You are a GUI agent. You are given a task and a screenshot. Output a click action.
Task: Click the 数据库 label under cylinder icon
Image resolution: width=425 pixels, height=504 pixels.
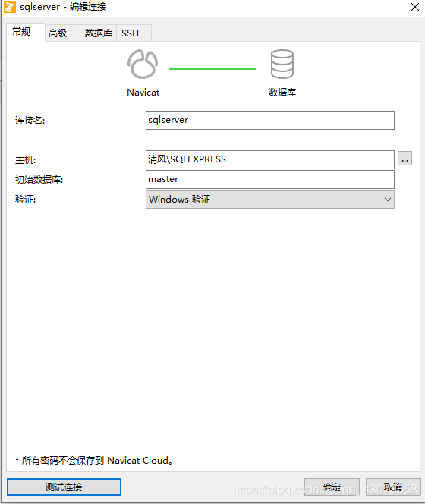[282, 93]
